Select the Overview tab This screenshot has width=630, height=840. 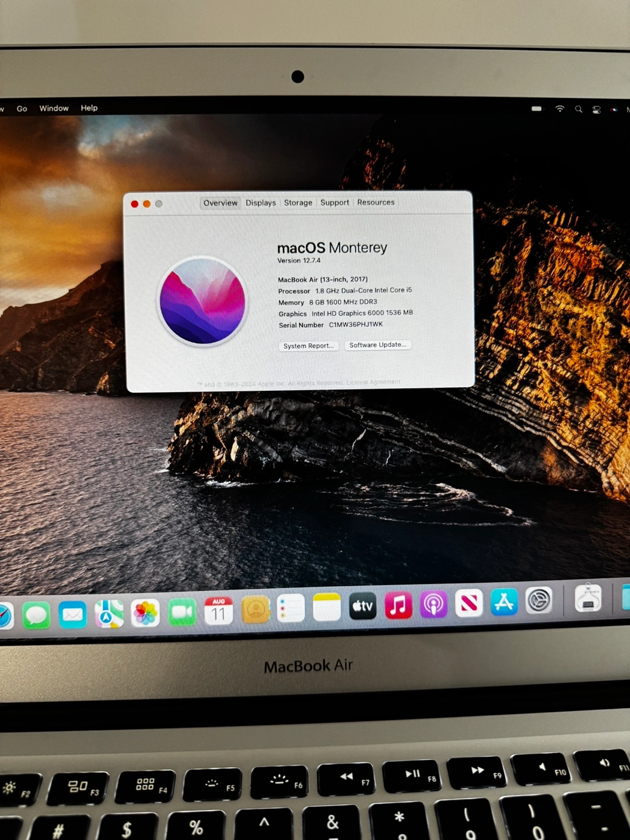click(220, 203)
